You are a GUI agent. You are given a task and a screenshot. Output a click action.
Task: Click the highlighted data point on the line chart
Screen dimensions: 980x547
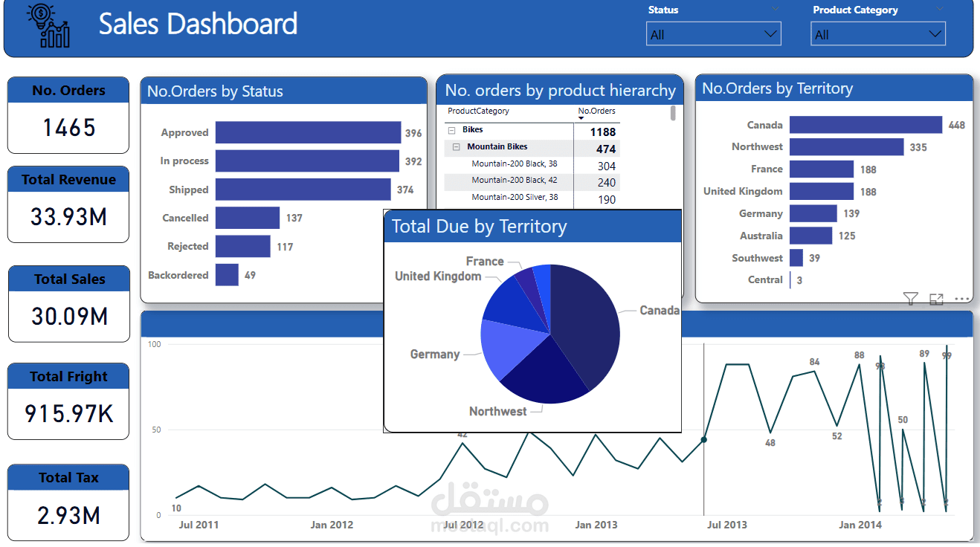(703, 439)
